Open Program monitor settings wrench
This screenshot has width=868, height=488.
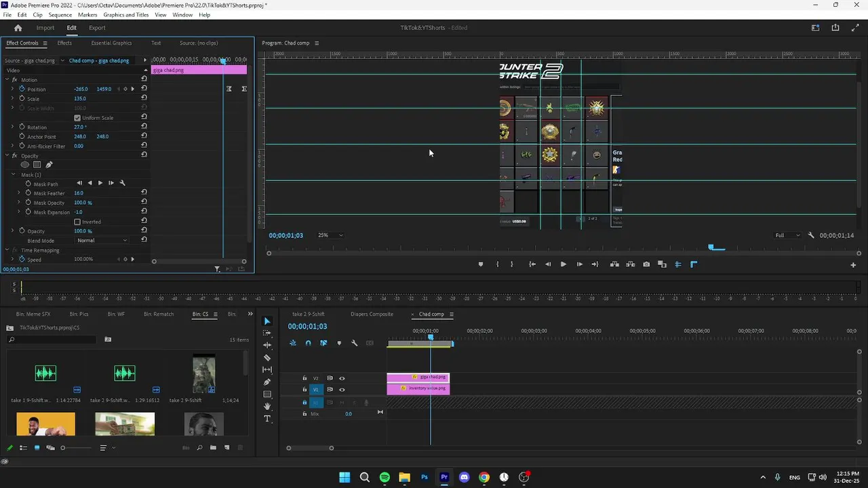[x=811, y=235]
